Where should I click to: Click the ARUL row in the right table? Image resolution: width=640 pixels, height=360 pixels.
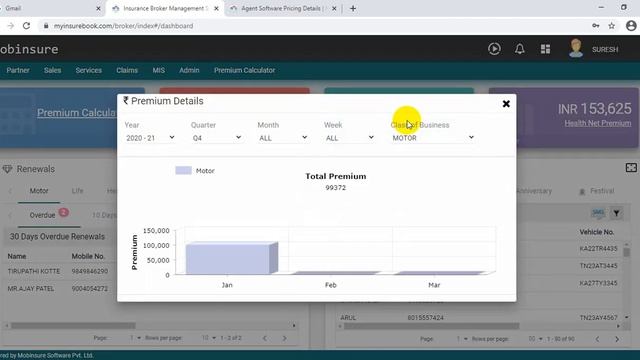coord(348,318)
